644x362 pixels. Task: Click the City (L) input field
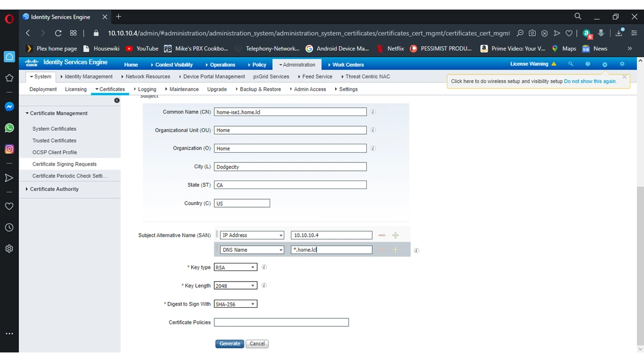tap(290, 166)
